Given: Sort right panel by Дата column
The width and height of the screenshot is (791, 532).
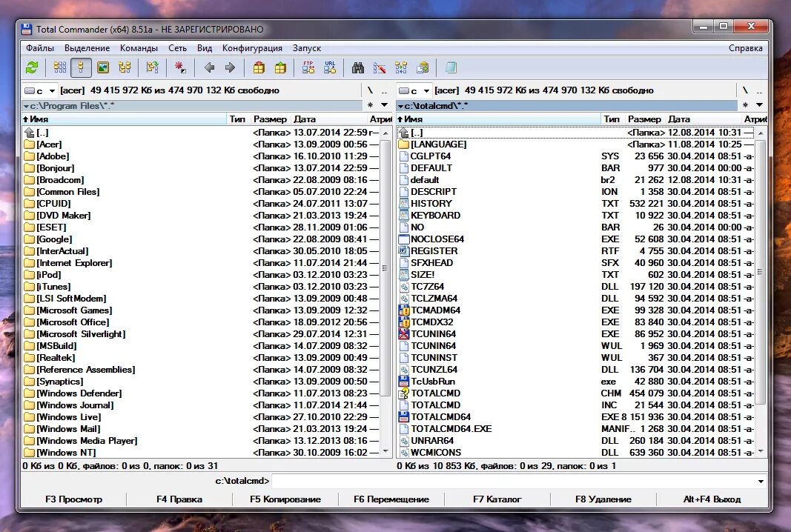Looking at the screenshot, I should point(704,119).
